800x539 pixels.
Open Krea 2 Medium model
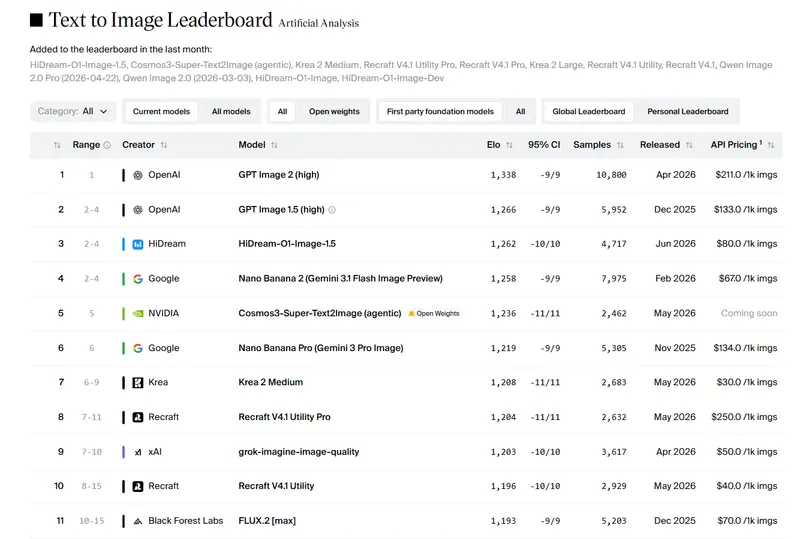270,382
